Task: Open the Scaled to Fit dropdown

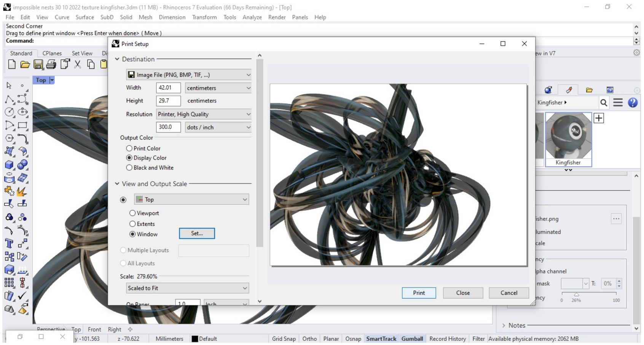Action: pyautogui.click(x=187, y=288)
